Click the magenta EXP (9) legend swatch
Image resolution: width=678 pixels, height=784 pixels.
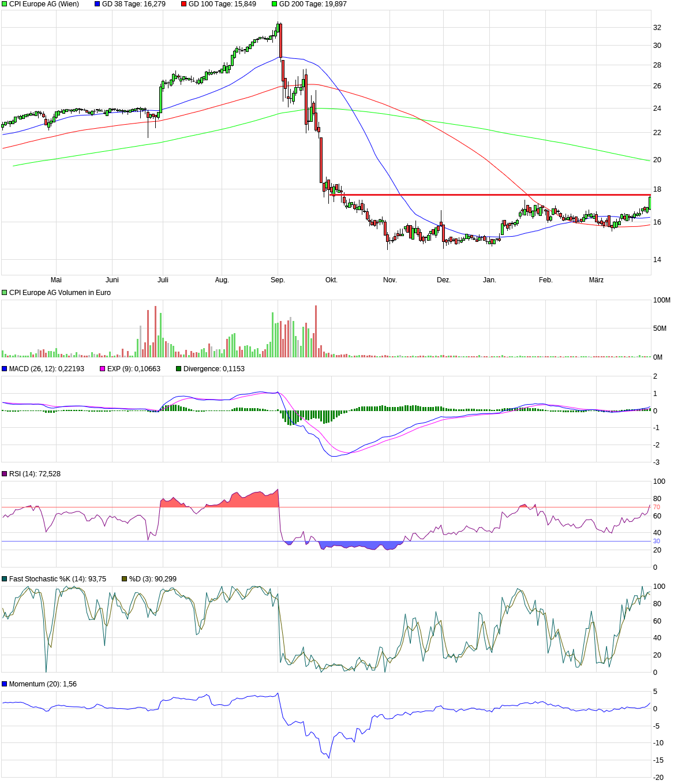[x=103, y=369]
